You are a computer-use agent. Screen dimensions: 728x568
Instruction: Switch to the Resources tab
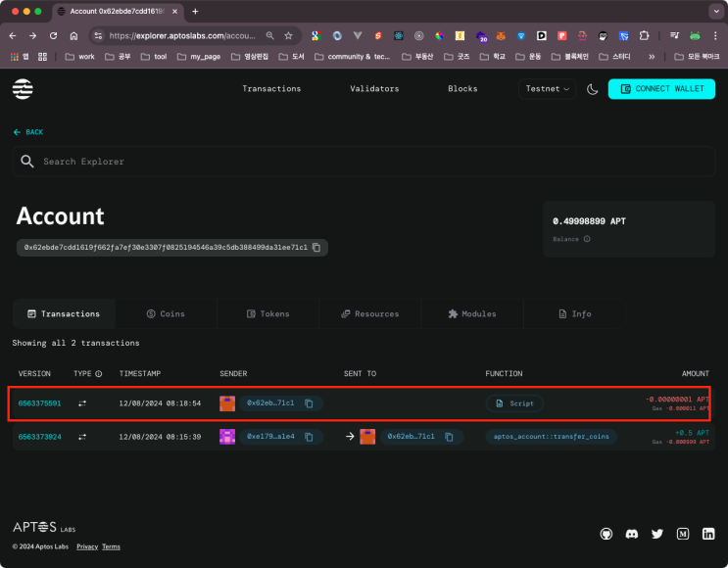370,313
